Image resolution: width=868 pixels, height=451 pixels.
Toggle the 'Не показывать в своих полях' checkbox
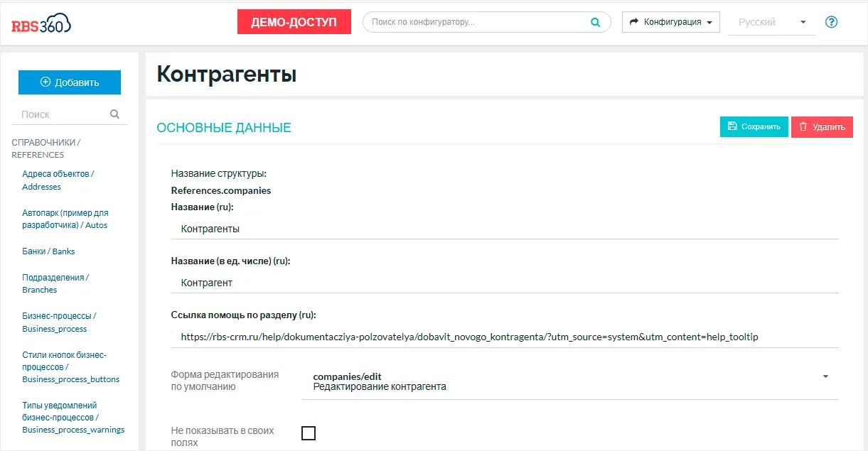(x=309, y=433)
